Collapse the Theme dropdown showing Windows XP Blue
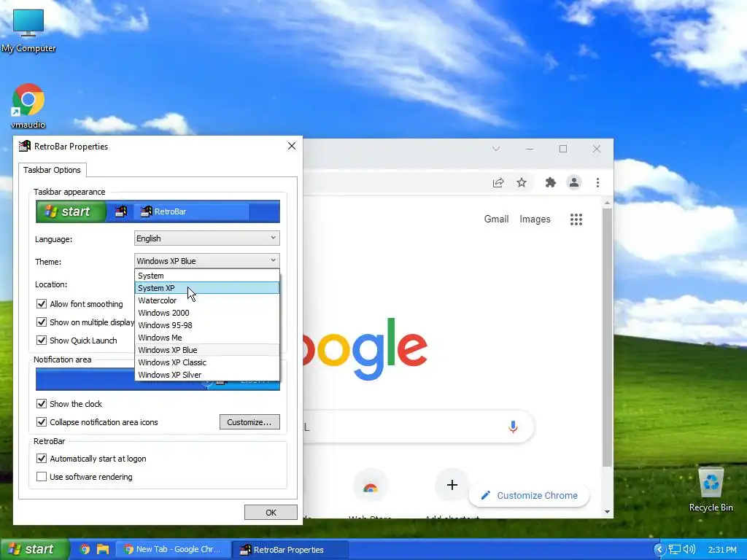Viewport: 747px width, 560px height. coord(206,260)
